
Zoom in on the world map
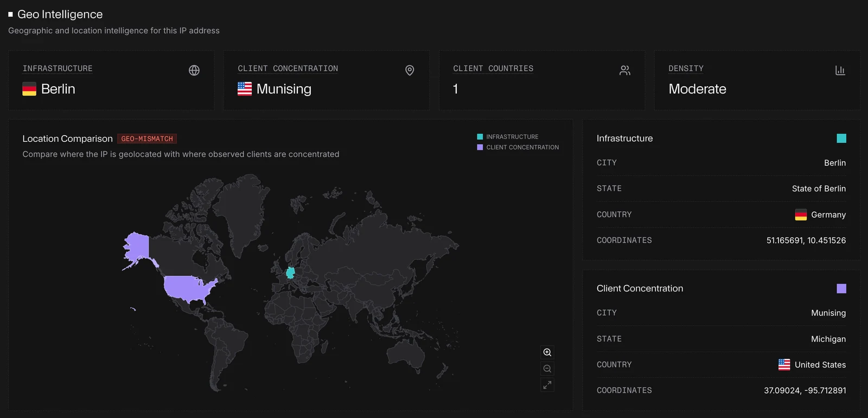coord(547,352)
